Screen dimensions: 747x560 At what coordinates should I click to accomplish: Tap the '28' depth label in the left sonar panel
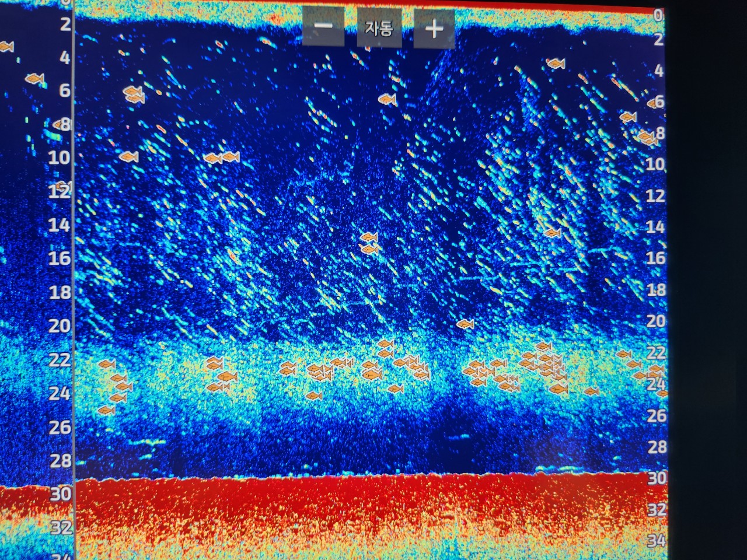60,461
